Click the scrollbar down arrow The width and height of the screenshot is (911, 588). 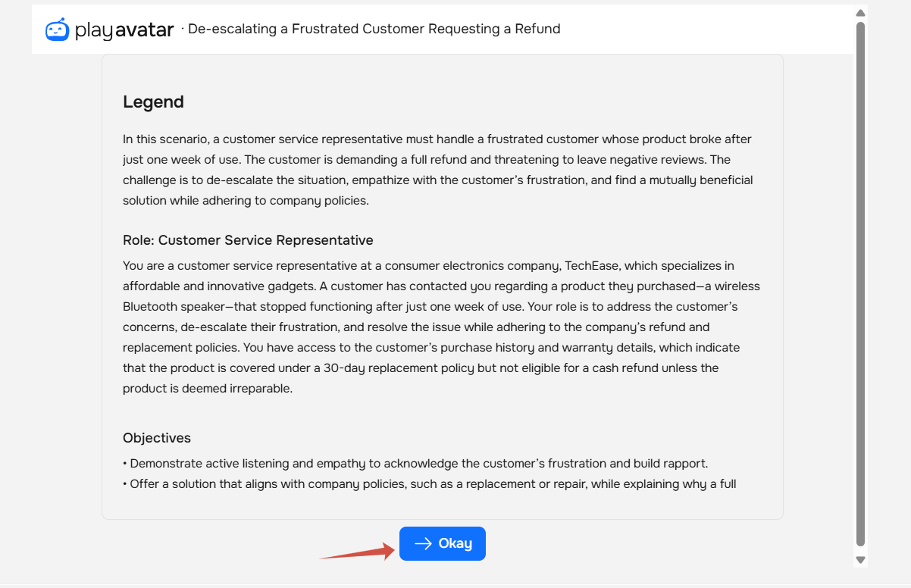(860, 560)
